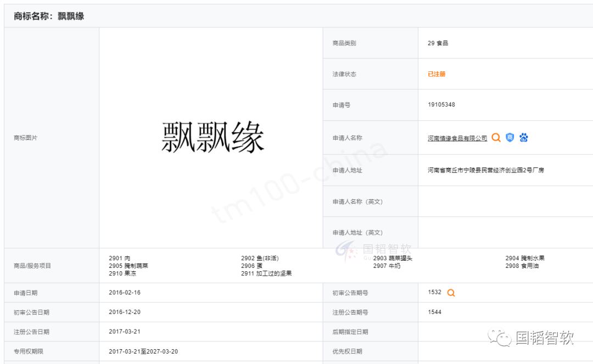Click the 初审公告日期 label
This screenshot has height=364, width=593.
(31, 312)
